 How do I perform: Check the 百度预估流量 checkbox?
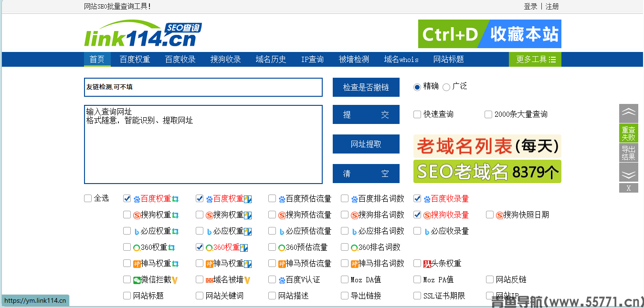272,198
